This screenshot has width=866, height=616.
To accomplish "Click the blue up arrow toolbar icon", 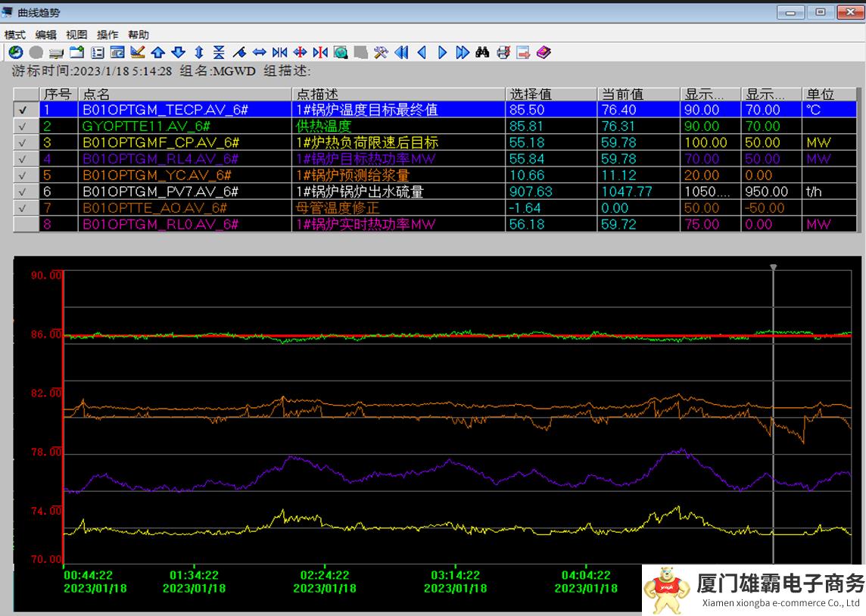I will click(158, 52).
